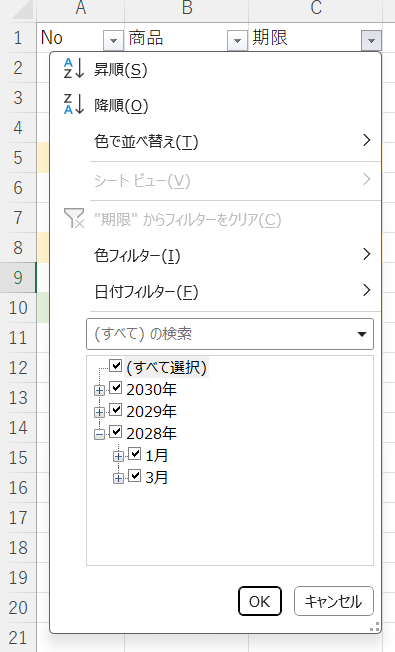Uncheck the 3月 checkbox

click(x=134, y=476)
